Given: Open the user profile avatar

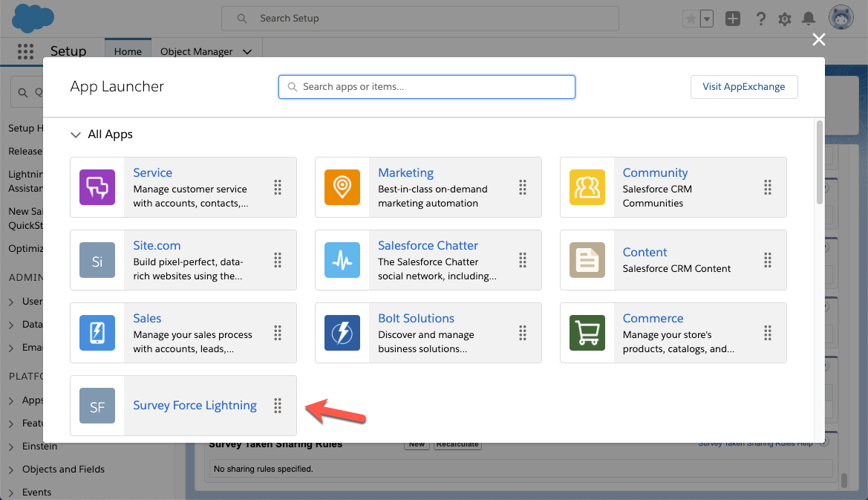Looking at the screenshot, I should tap(841, 18).
